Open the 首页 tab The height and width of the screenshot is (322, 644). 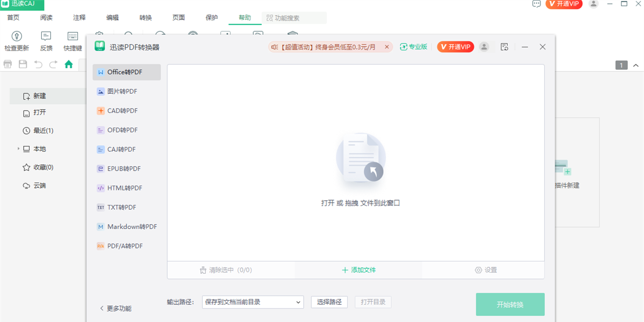click(x=13, y=18)
